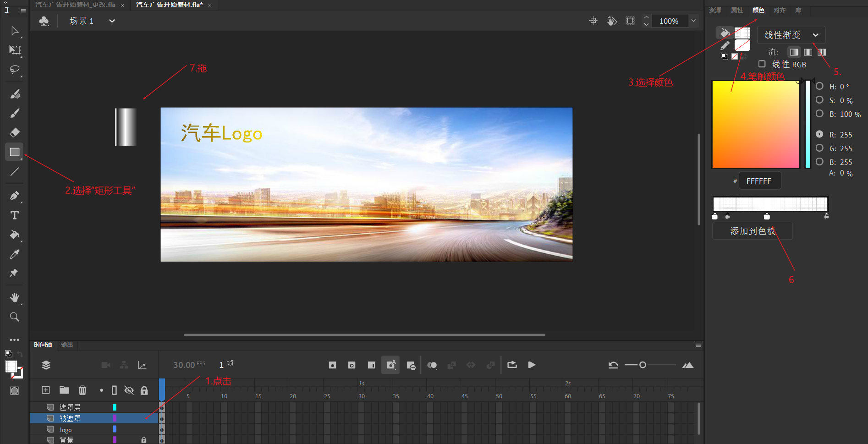Select the Line tool
This screenshot has height=444, width=868.
pyautogui.click(x=15, y=172)
